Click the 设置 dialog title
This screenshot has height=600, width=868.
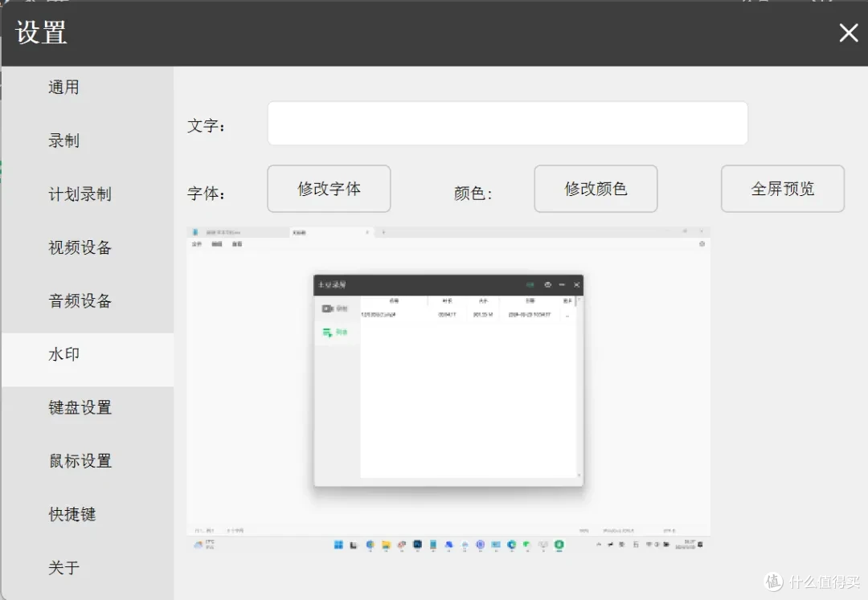[41, 33]
